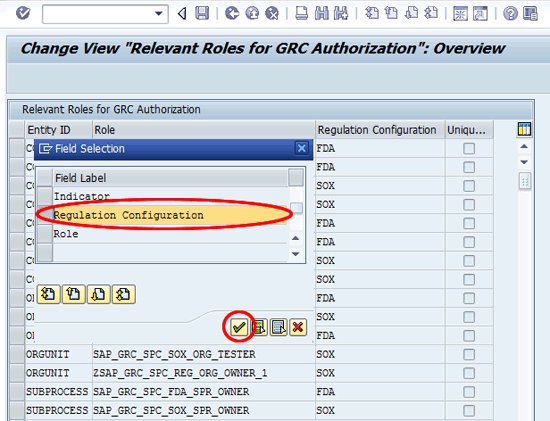Open the Print icon in toolbar
This screenshot has width=550, height=421.
point(301,14)
